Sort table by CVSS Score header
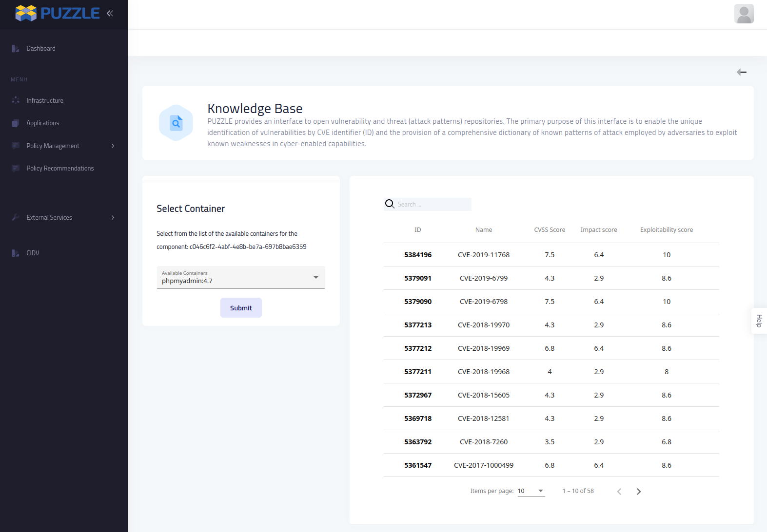Viewport: 767px width, 532px height. point(550,230)
